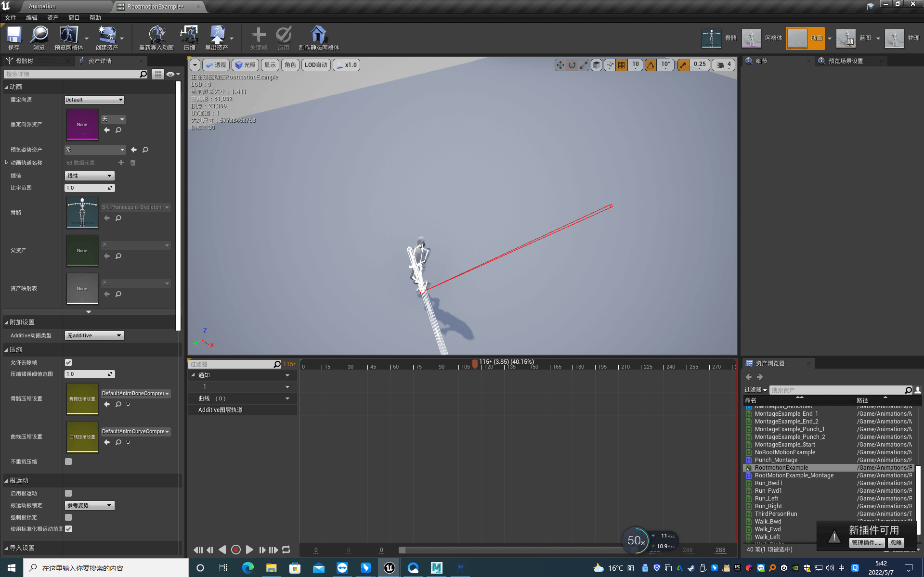924x577 pixels.
Task: Uncheck the 允许去除帧 checkbox
Action: 68,362
